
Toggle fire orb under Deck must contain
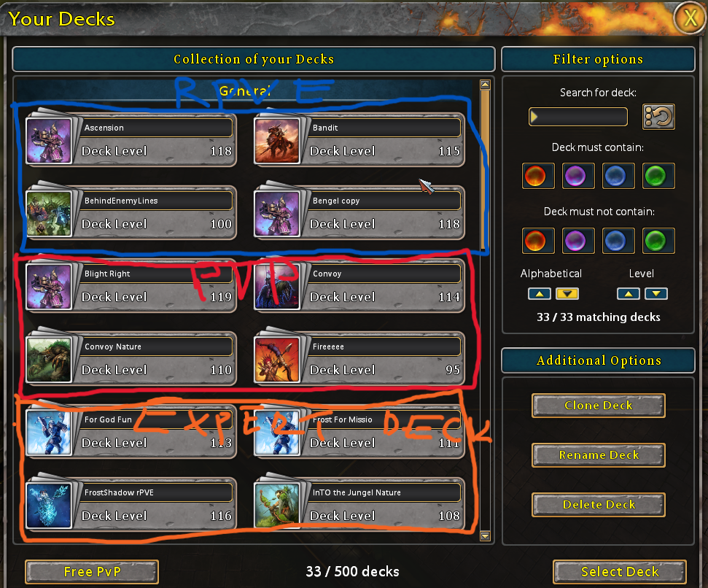(x=538, y=176)
